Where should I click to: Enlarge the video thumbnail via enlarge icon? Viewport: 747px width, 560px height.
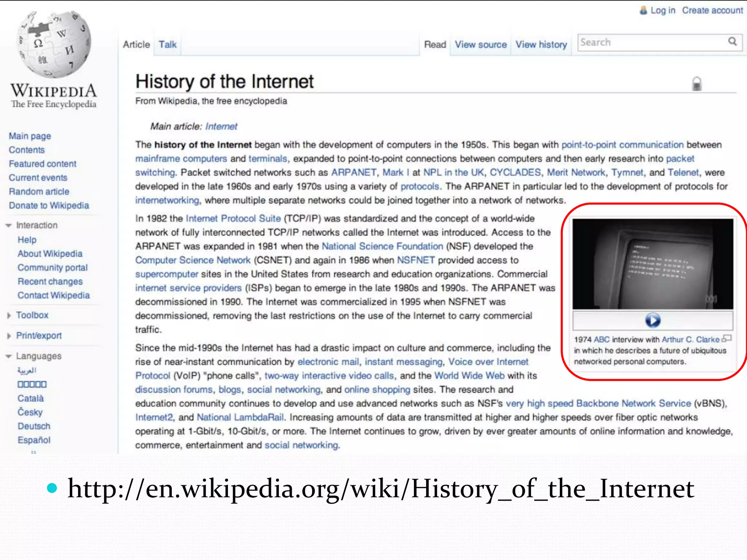pyautogui.click(x=727, y=339)
